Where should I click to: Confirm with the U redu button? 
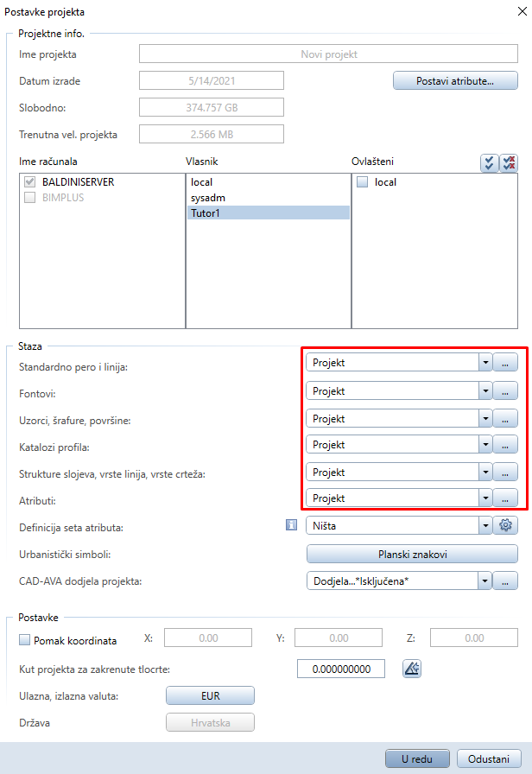(417, 758)
